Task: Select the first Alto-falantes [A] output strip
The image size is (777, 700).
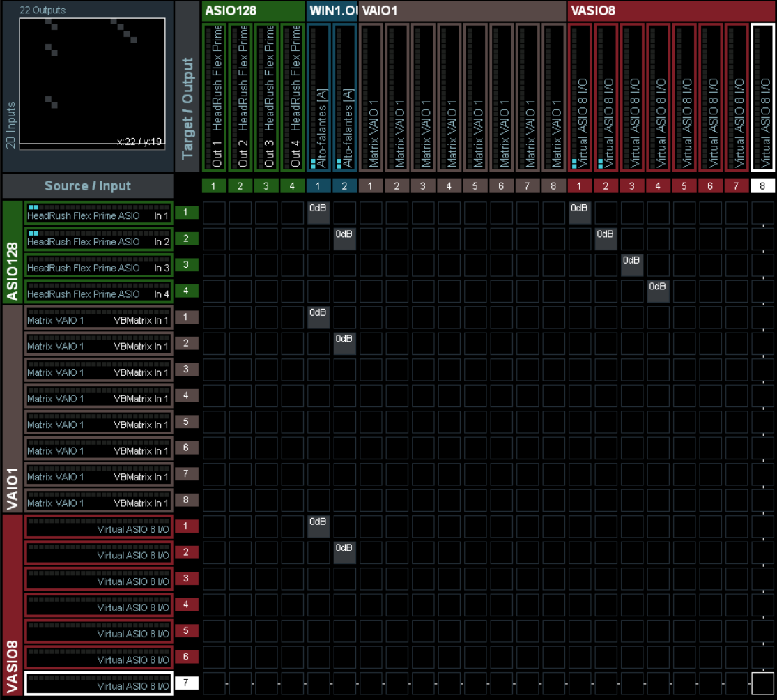Action: pyautogui.click(x=319, y=97)
